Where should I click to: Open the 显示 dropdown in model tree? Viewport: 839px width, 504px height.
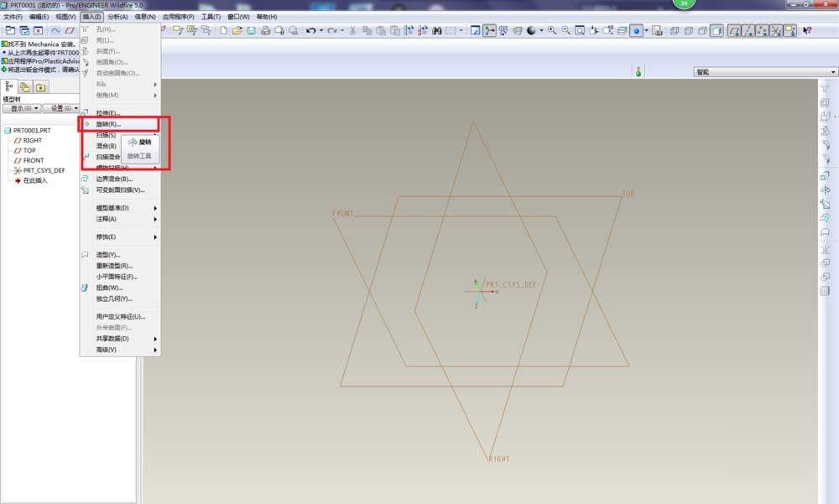click(22, 108)
